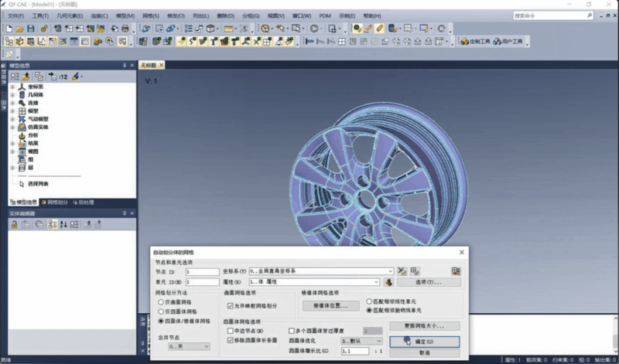619x364 pixels.
Task: Select 选择列表 in the model tree
Action: coord(38,184)
